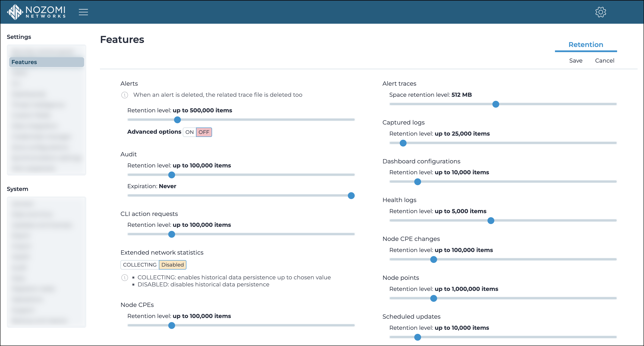The height and width of the screenshot is (346, 644).
Task: Select Features in Settings sidebar
Action: [47, 62]
